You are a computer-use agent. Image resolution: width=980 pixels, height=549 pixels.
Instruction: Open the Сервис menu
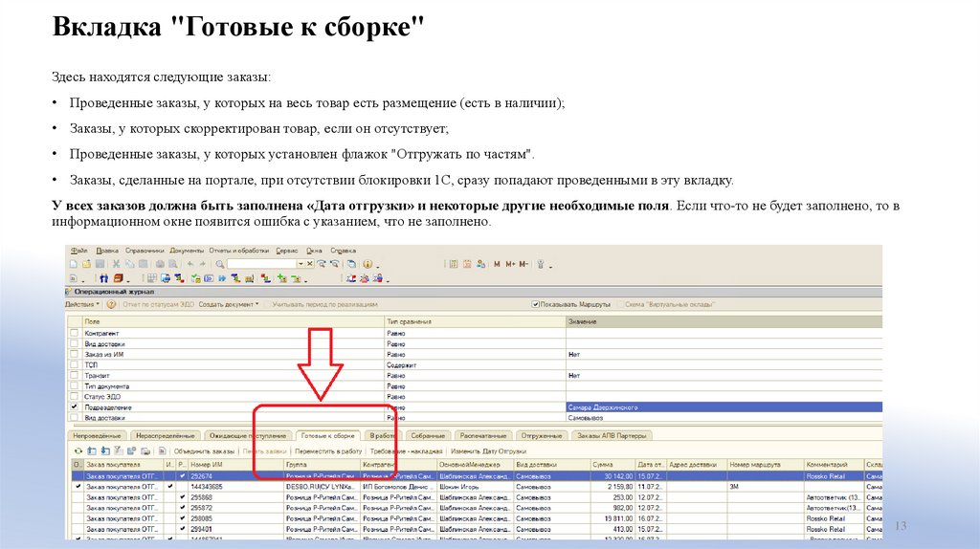pos(287,251)
